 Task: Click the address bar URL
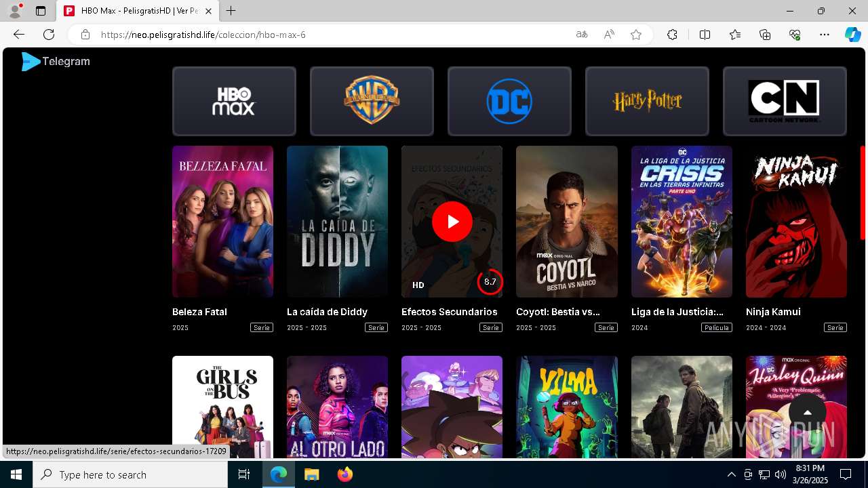(203, 35)
